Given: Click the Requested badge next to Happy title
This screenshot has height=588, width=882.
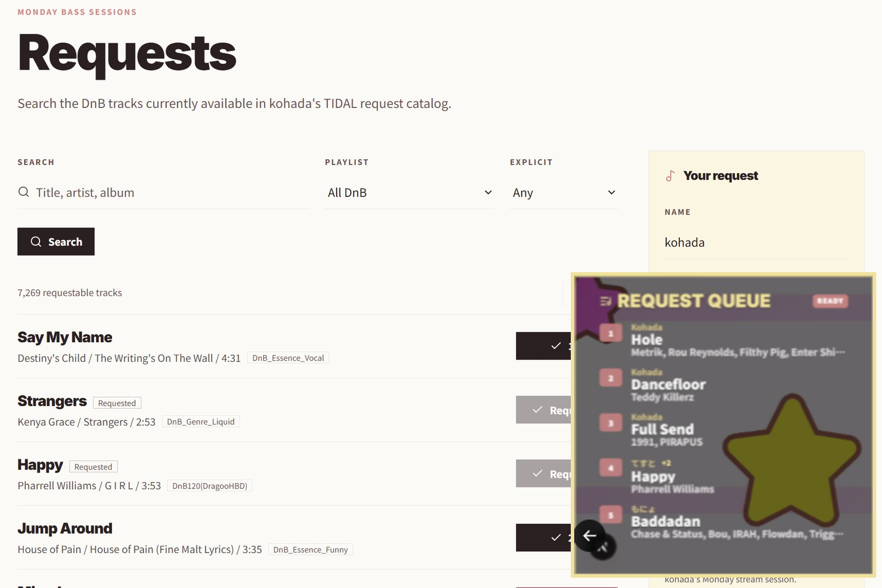Looking at the screenshot, I should (93, 467).
